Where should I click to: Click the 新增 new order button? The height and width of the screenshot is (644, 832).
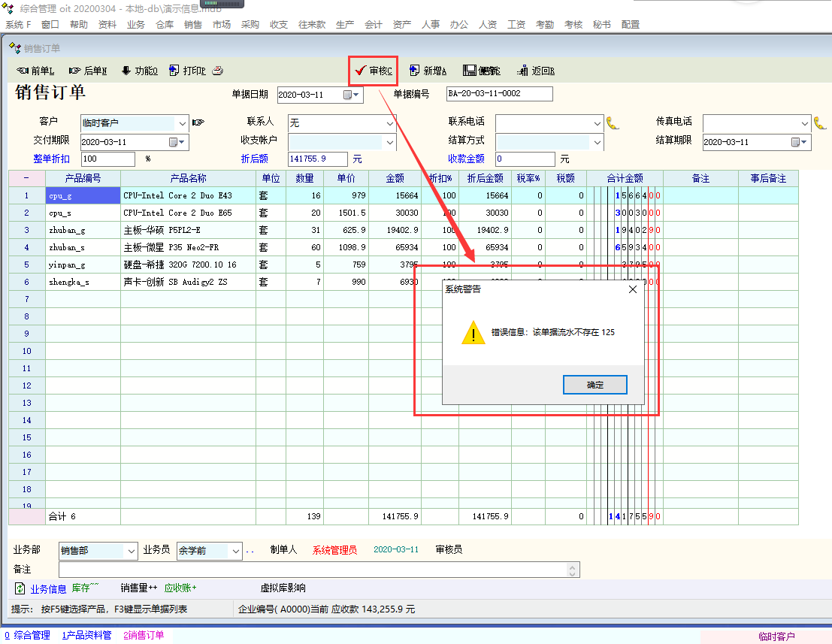(x=428, y=71)
